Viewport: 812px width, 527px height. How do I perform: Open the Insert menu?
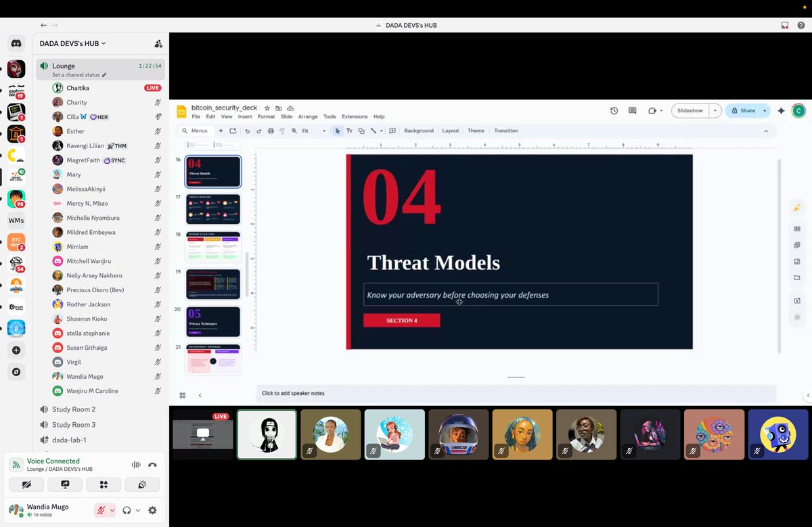point(245,116)
